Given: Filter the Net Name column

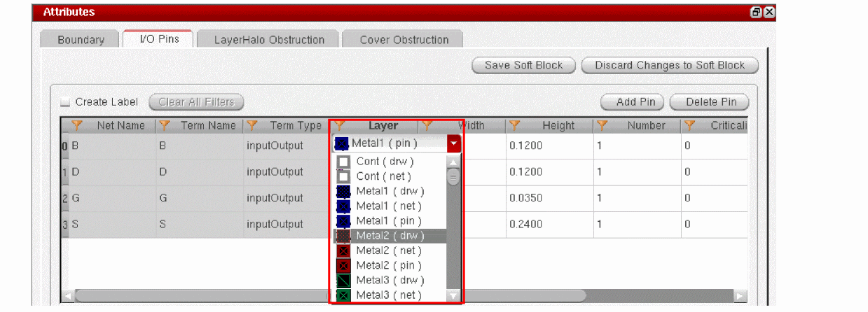Looking at the screenshot, I should coord(78,126).
